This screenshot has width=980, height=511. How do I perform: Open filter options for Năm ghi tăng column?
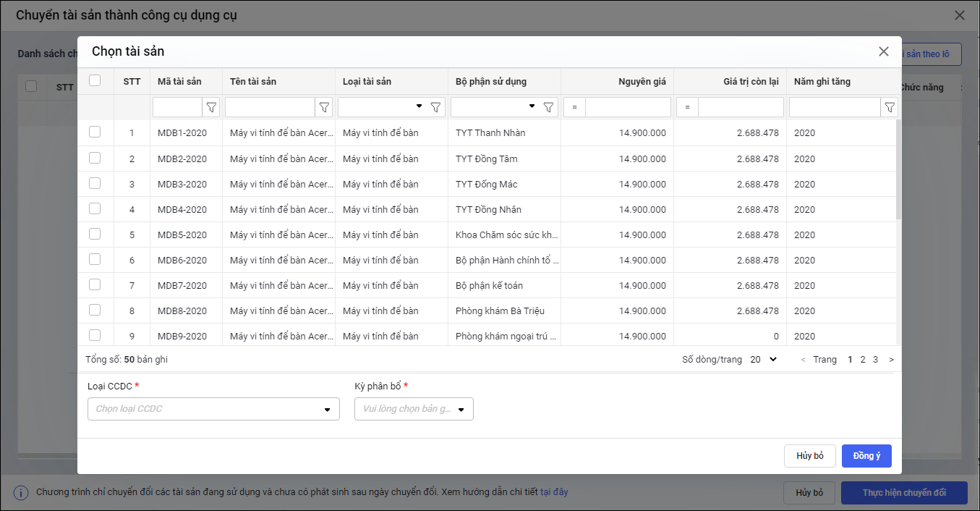point(890,107)
